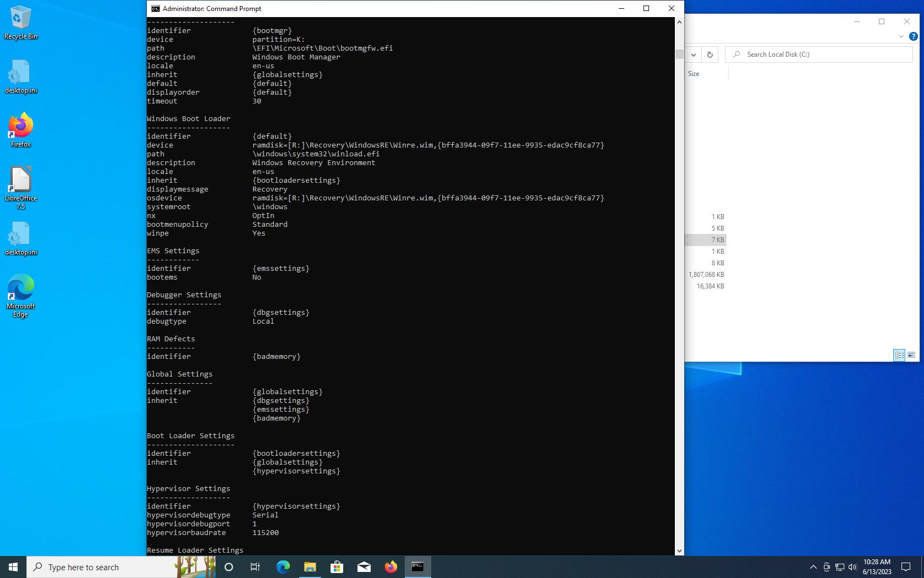This screenshot has width=924, height=578.
Task: Switch to details view in Explorer
Action: coord(899,355)
